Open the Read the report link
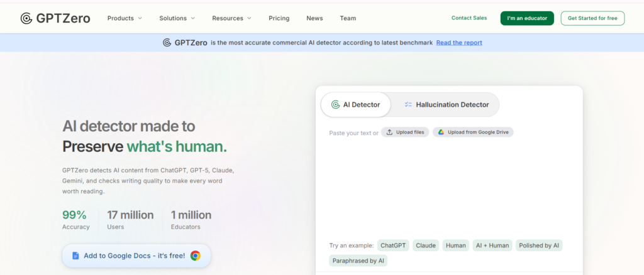This screenshot has height=275, width=644. coord(459,43)
